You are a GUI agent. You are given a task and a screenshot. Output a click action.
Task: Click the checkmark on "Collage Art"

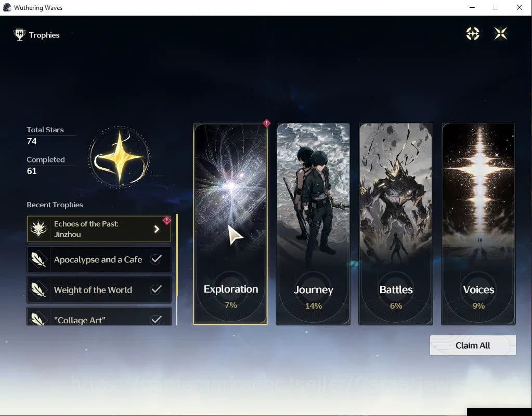point(156,320)
